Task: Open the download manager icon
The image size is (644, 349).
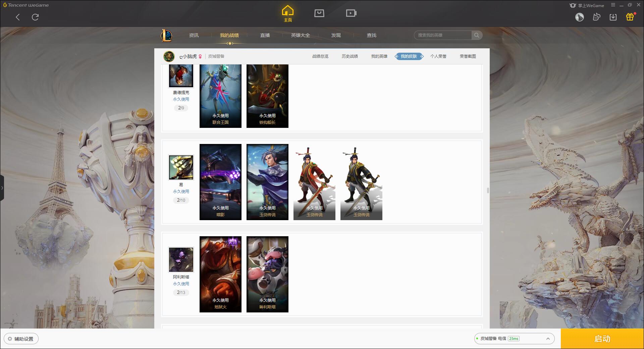Action: tap(613, 17)
